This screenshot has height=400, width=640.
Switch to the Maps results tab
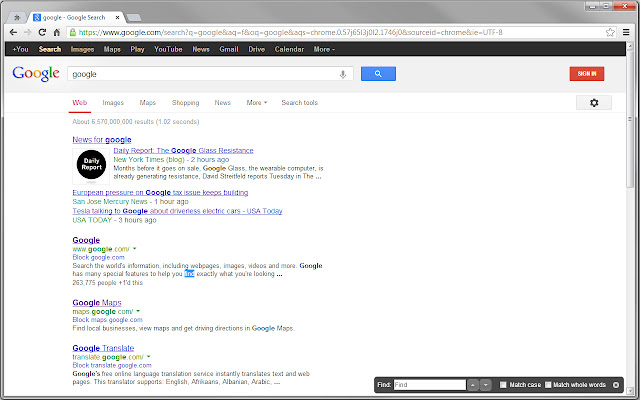coord(147,102)
